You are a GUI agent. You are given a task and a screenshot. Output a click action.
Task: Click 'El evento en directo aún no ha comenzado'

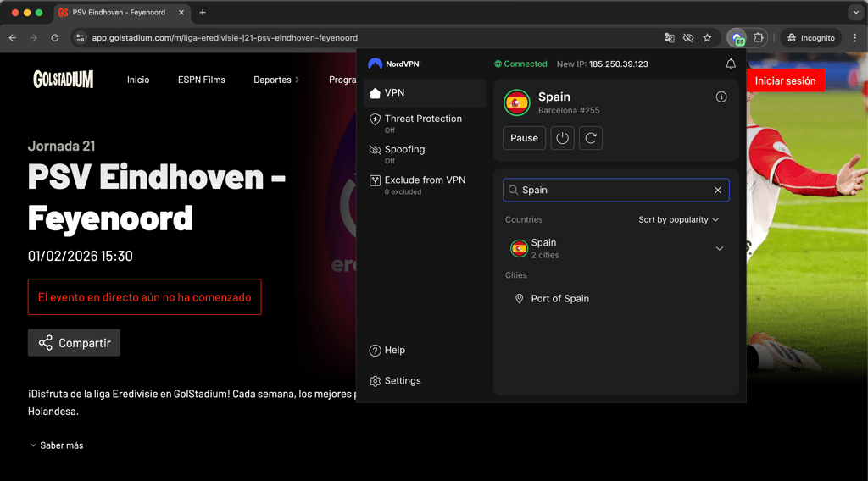coord(144,297)
